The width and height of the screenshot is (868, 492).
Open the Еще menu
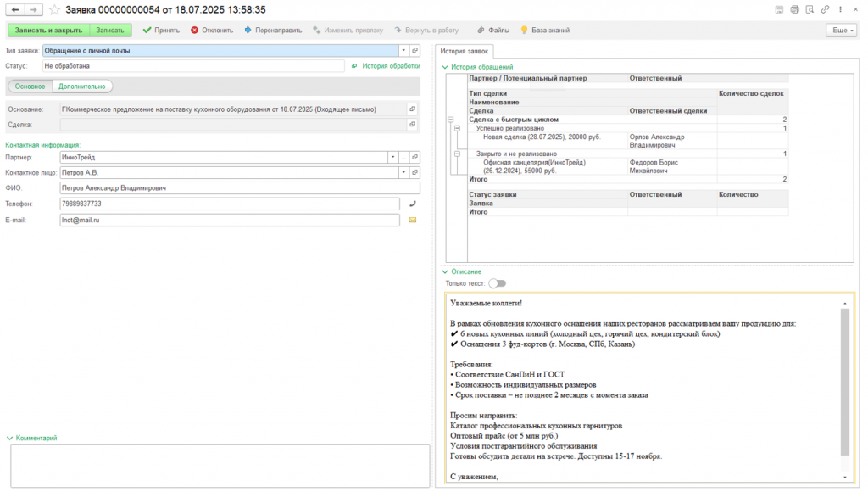[x=840, y=30]
